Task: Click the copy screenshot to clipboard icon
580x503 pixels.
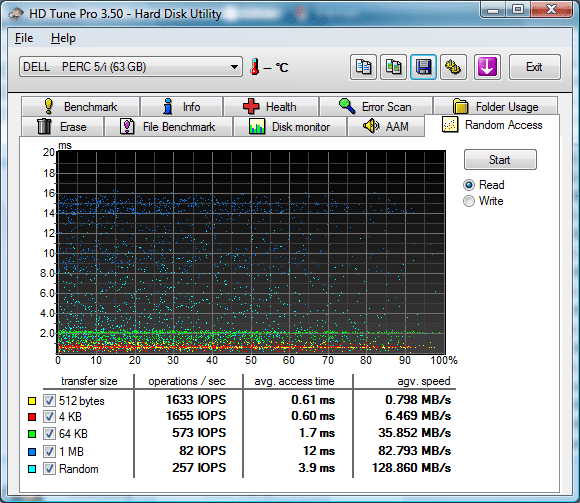Action: (x=393, y=67)
